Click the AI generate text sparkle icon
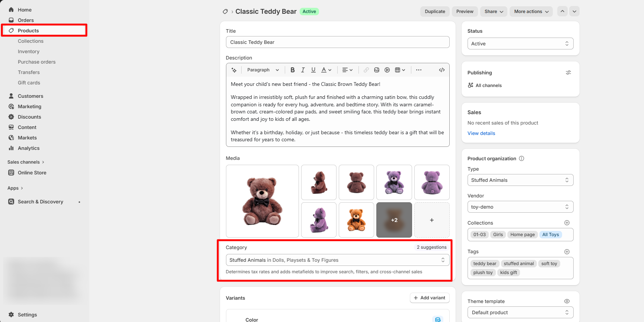Viewport: 644px width, 322px height. pyautogui.click(x=234, y=70)
